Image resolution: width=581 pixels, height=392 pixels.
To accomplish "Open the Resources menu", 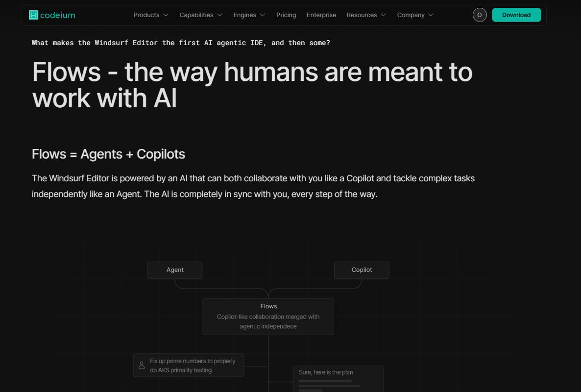I will pos(366,15).
